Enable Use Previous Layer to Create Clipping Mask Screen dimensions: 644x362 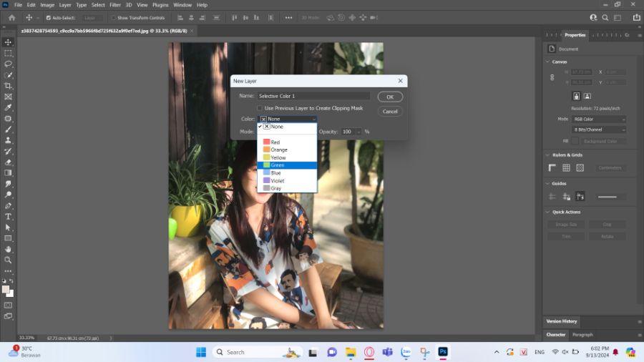[260, 108]
